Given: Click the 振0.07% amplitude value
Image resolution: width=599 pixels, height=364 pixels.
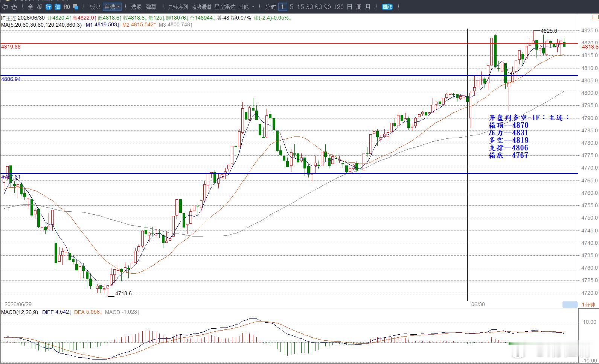Looking at the screenshot, I should tap(241, 18).
